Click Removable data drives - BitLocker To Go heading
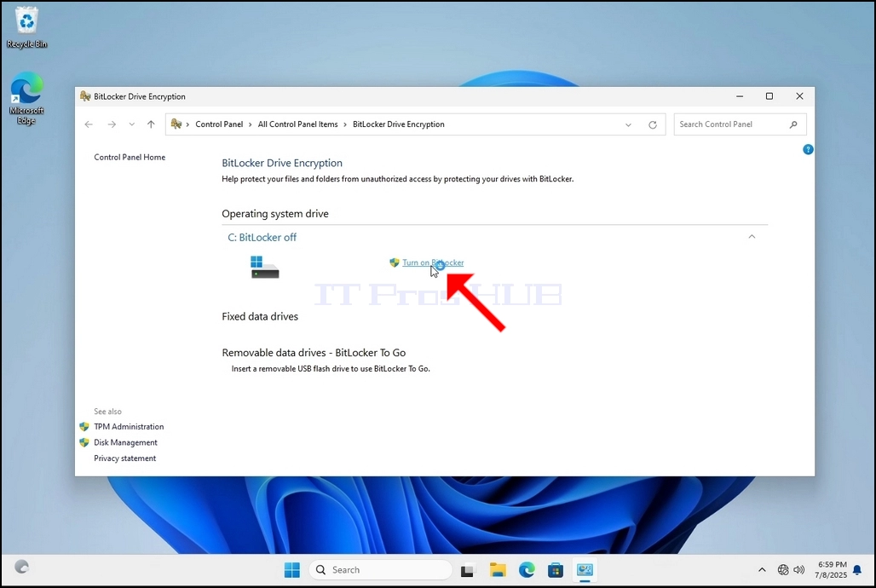Viewport: 876px width, 588px height. point(314,353)
